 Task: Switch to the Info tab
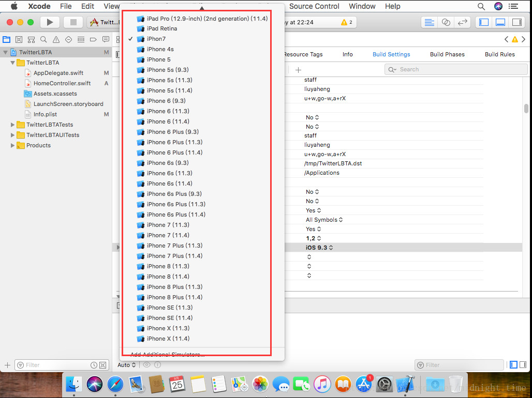[x=347, y=54]
